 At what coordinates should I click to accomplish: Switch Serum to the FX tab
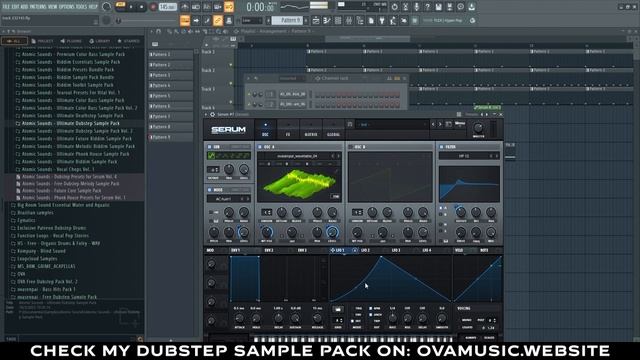pos(288,129)
